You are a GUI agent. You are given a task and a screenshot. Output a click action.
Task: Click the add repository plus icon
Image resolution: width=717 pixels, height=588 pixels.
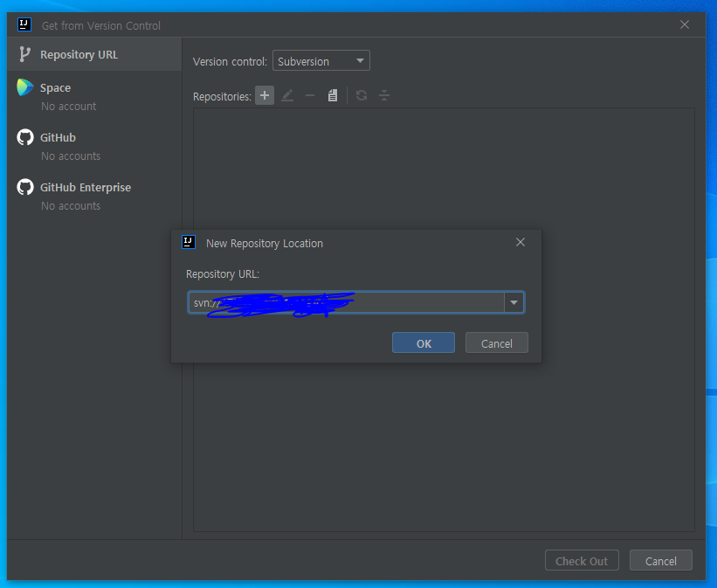[x=265, y=95]
